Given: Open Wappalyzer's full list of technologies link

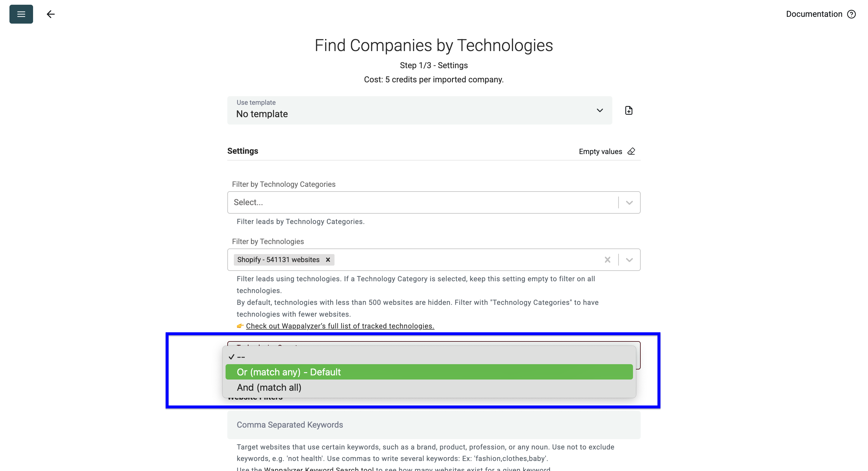Looking at the screenshot, I should [340, 326].
